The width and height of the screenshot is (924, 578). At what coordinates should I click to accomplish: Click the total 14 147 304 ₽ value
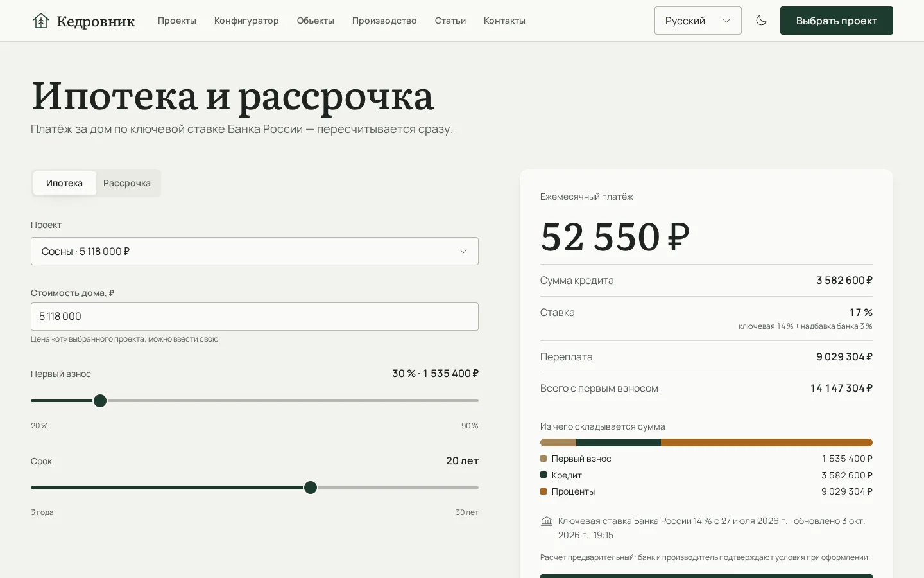point(841,388)
